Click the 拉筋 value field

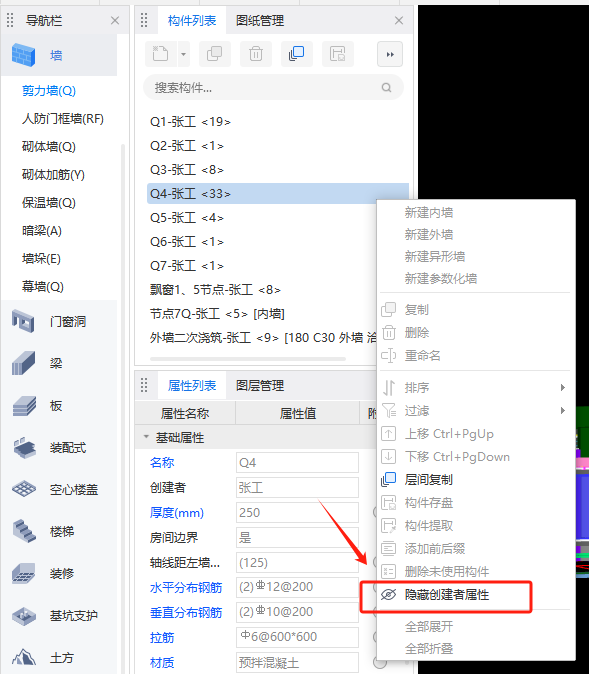tap(297, 637)
